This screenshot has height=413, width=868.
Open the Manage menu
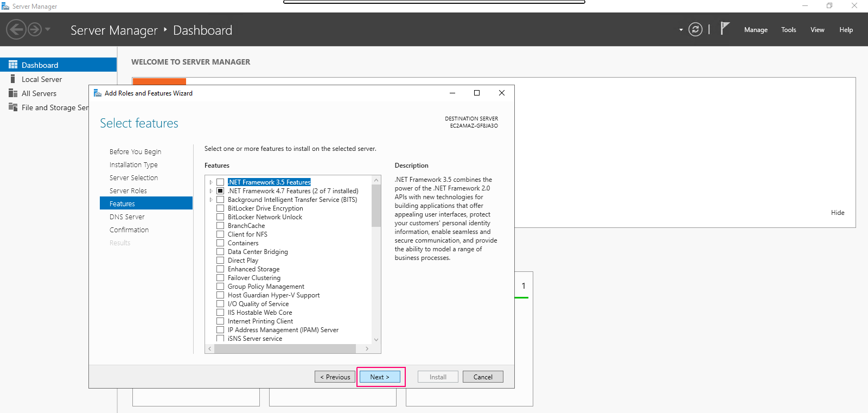pos(756,30)
